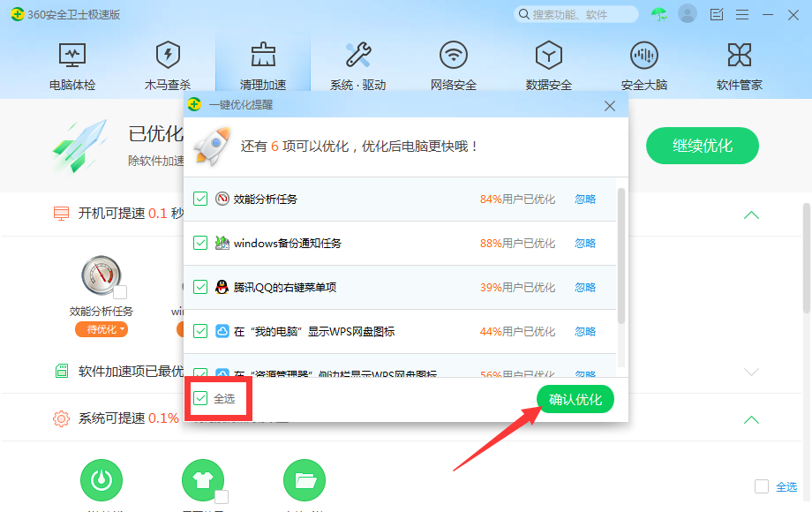Image resolution: width=812 pixels, height=512 pixels.
Task: Open the feedback note icon
Action: 717,14
